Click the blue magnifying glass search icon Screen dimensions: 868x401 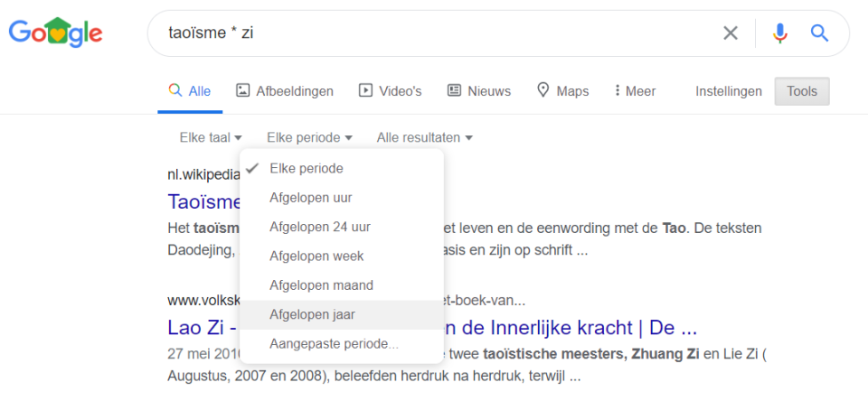819,33
